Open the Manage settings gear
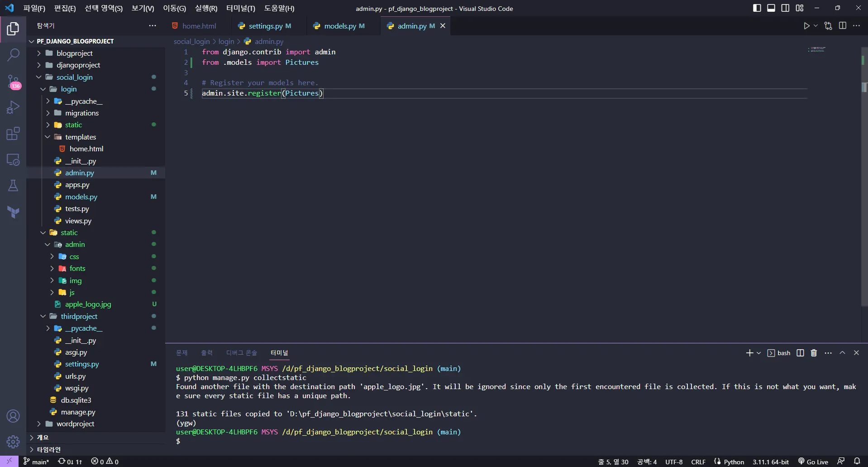Screen dimensions: 868x467 point(13,442)
